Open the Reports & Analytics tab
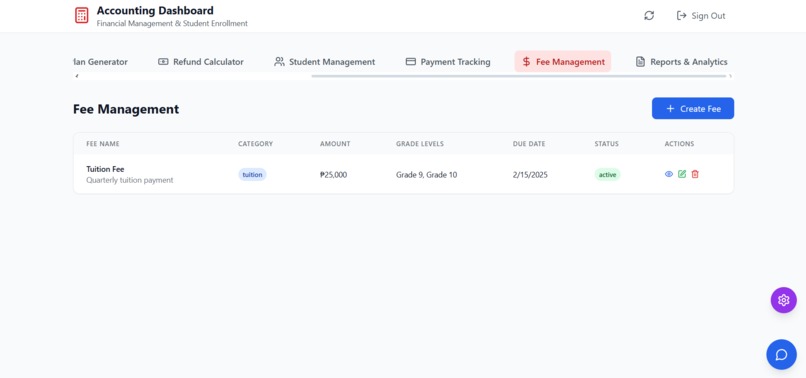 [x=682, y=62]
